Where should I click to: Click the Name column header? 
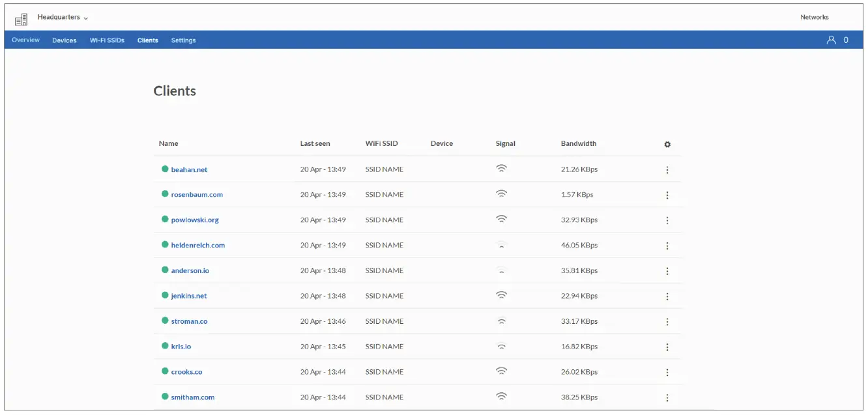(x=169, y=144)
